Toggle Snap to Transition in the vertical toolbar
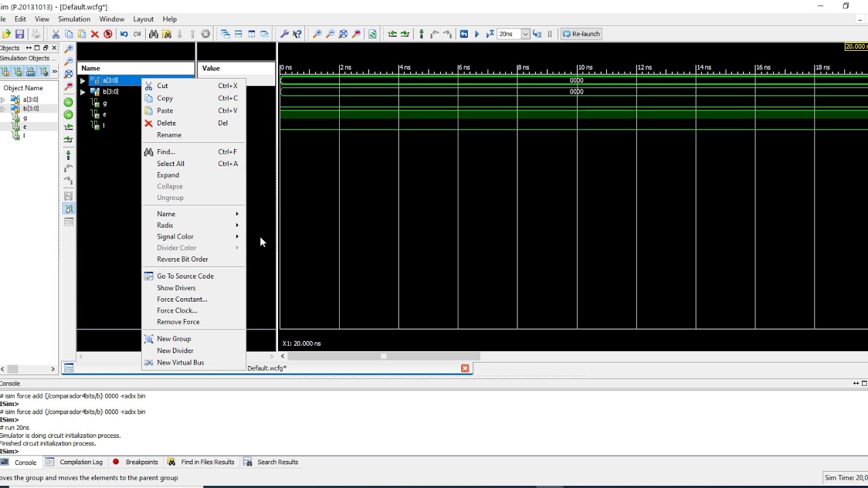 [68, 209]
